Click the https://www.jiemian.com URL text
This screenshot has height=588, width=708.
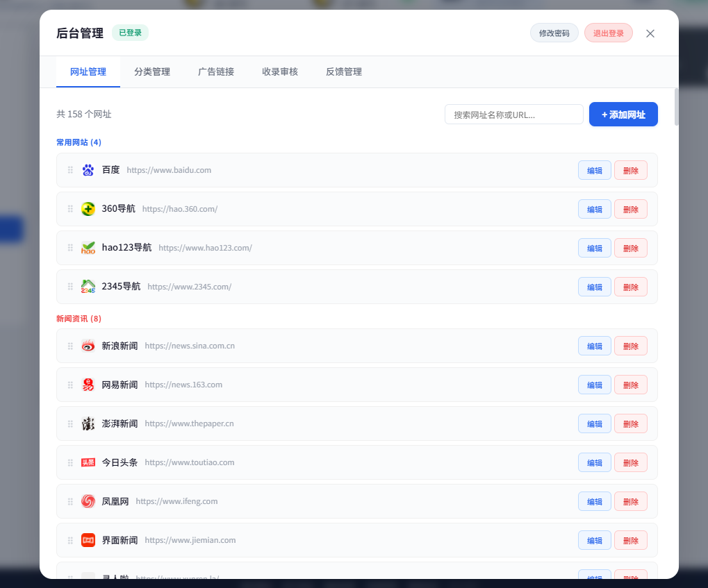pyautogui.click(x=190, y=540)
